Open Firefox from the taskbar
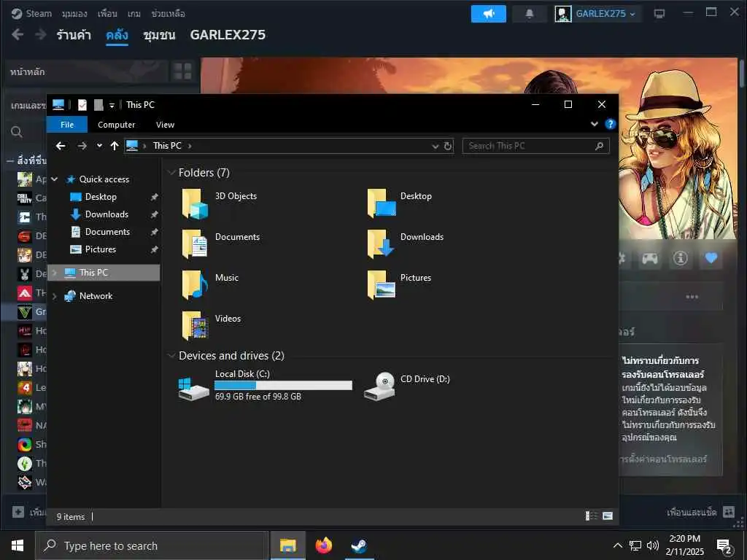 (x=323, y=545)
